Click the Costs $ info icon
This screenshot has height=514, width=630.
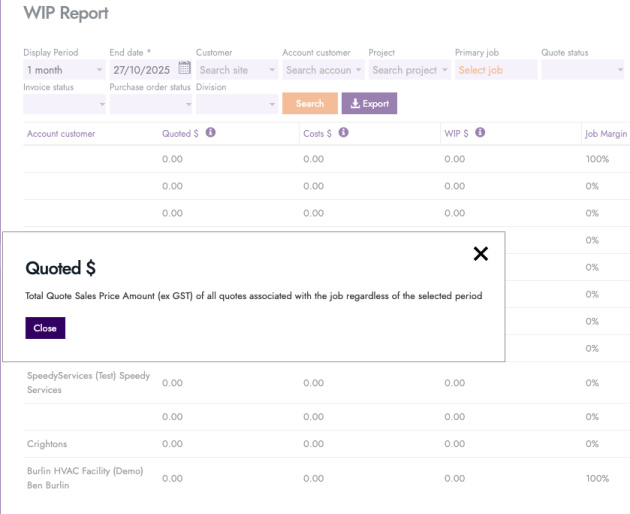pyautogui.click(x=343, y=133)
